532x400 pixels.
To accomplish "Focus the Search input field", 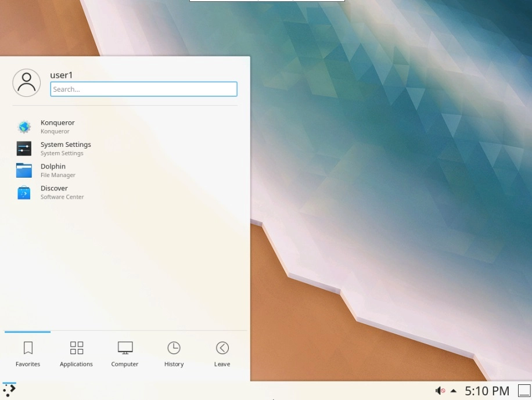I will 144,89.
